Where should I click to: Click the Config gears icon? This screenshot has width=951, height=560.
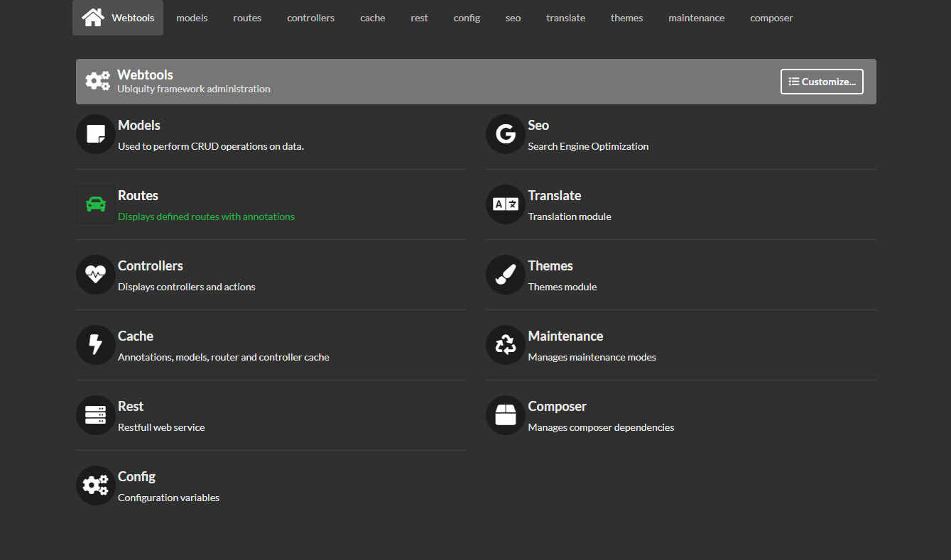(x=95, y=485)
